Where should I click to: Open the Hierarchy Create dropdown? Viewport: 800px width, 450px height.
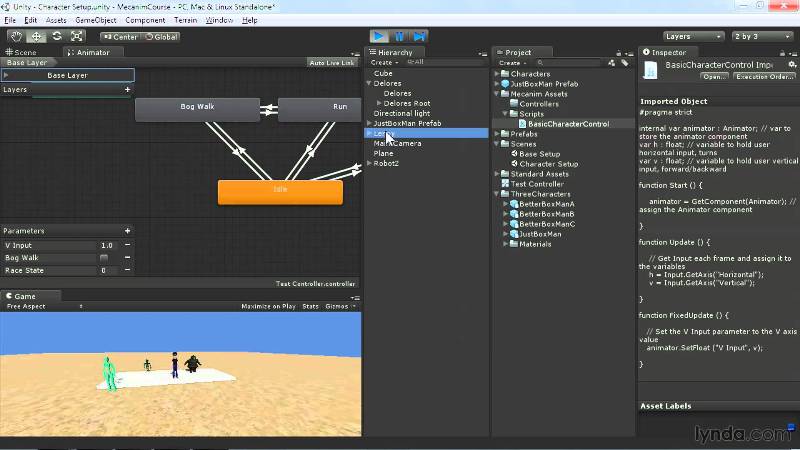tap(384, 62)
